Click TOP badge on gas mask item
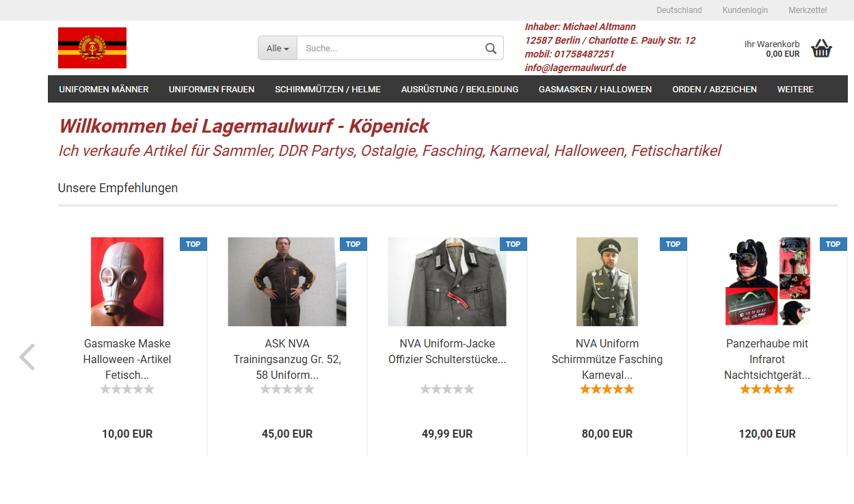854x504 pixels. (x=194, y=244)
